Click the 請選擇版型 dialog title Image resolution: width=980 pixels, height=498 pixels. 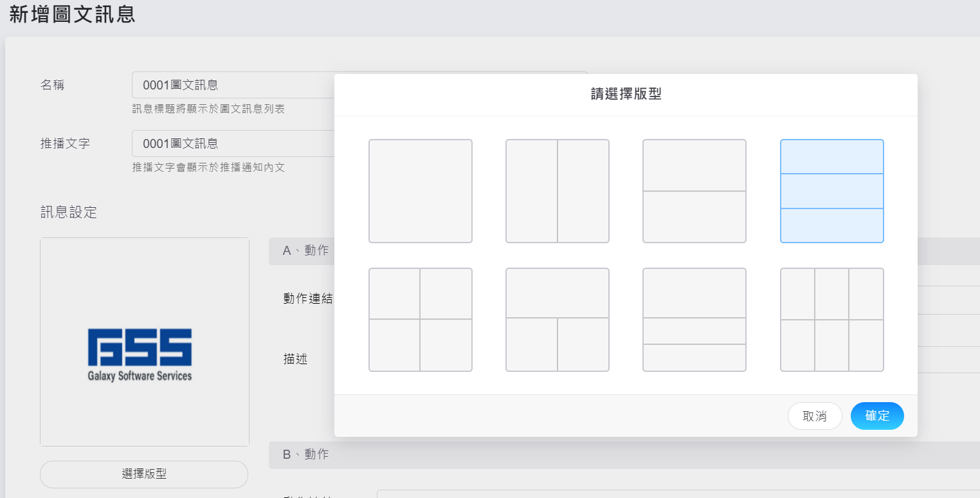(626, 95)
